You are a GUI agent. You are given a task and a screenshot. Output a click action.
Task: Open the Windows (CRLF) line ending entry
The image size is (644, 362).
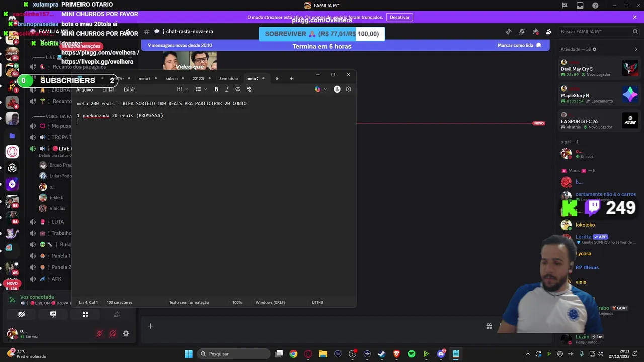tap(270, 302)
